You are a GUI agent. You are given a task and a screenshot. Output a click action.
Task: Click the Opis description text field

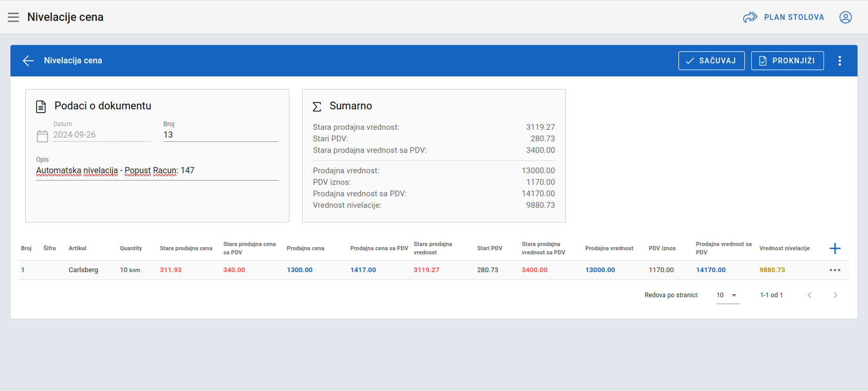click(x=157, y=171)
